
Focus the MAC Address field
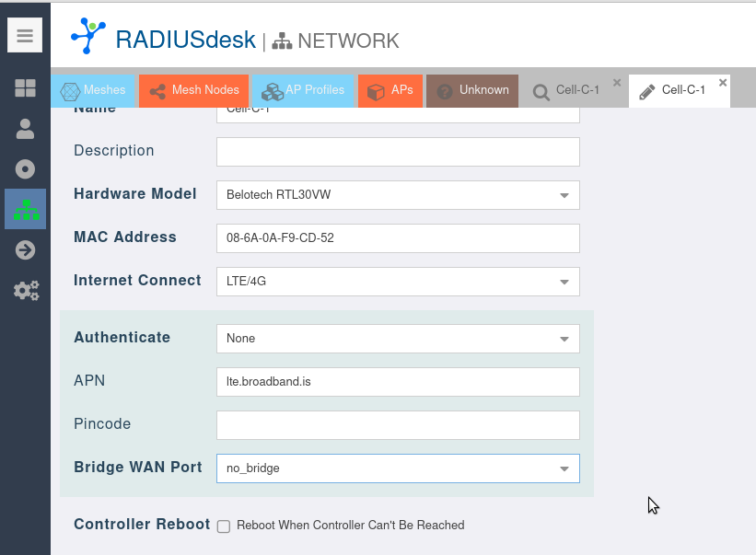(x=398, y=237)
